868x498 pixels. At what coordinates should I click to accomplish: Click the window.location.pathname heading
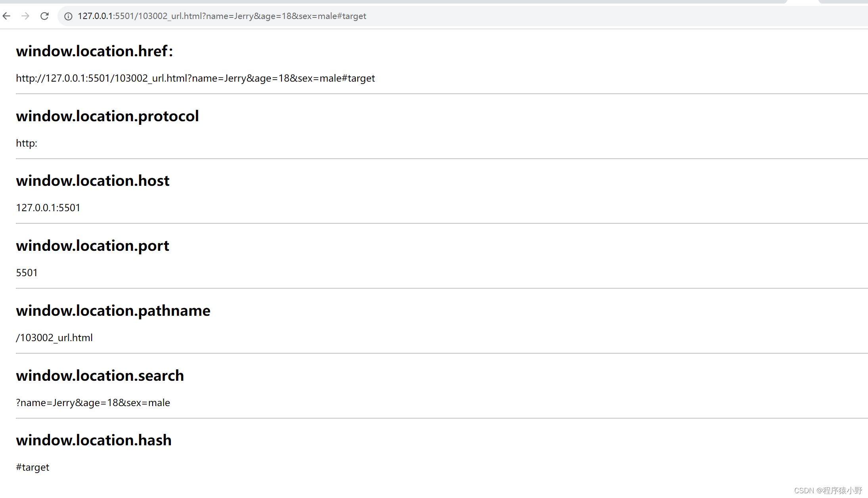[x=113, y=311]
